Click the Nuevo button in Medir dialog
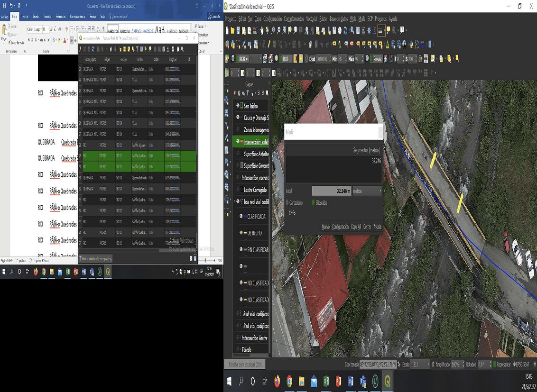Viewport: 537px width, 392px height. click(325, 227)
